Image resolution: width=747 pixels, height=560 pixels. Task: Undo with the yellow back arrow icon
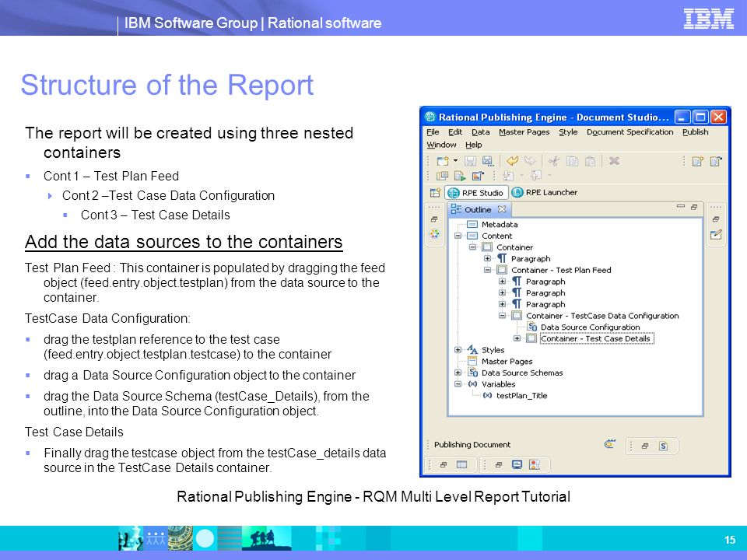512,161
